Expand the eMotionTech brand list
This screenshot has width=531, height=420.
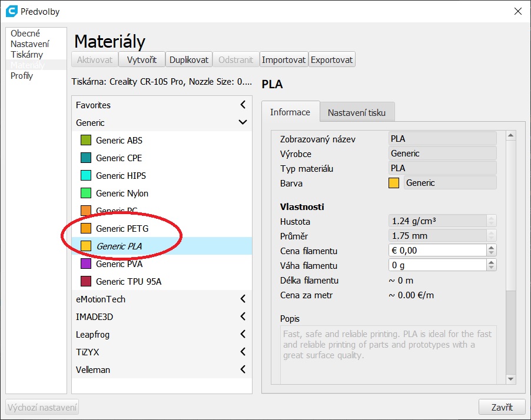tap(243, 299)
